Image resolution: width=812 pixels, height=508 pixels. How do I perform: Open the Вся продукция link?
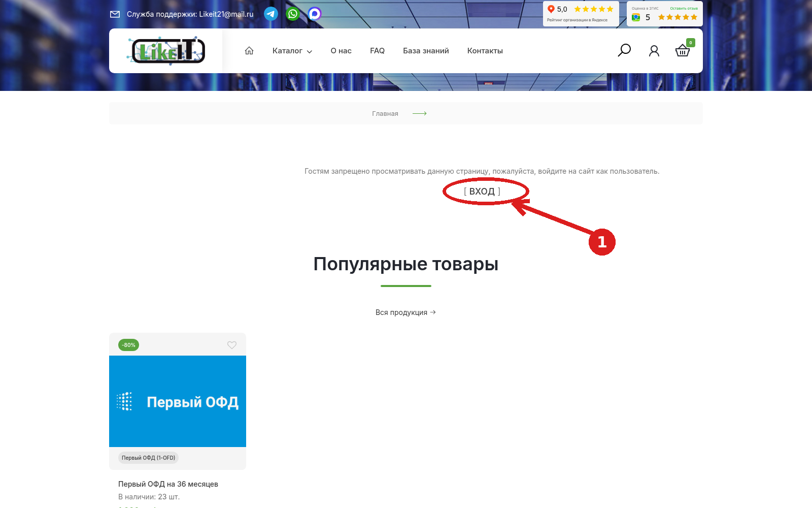[x=405, y=312]
